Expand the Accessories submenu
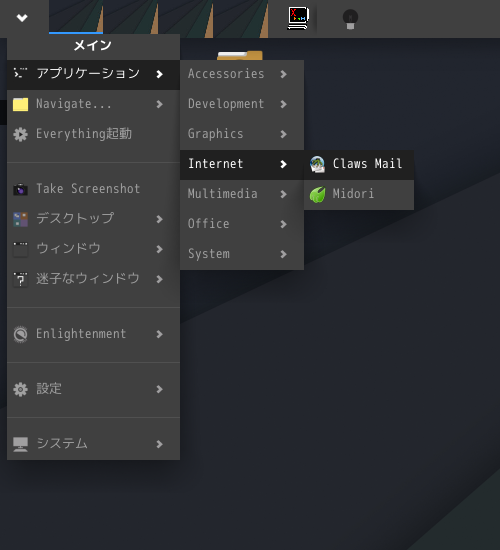500x550 pixels. tap(242, 74)
